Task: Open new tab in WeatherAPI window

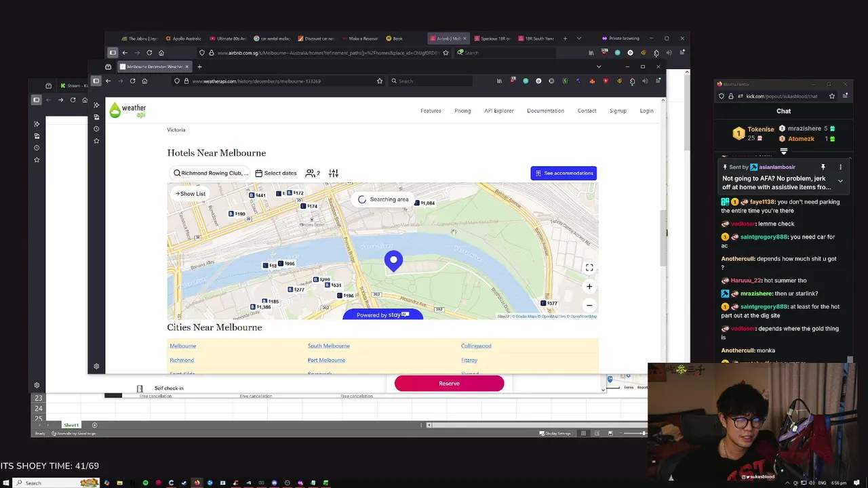Action: pos(199,66)
